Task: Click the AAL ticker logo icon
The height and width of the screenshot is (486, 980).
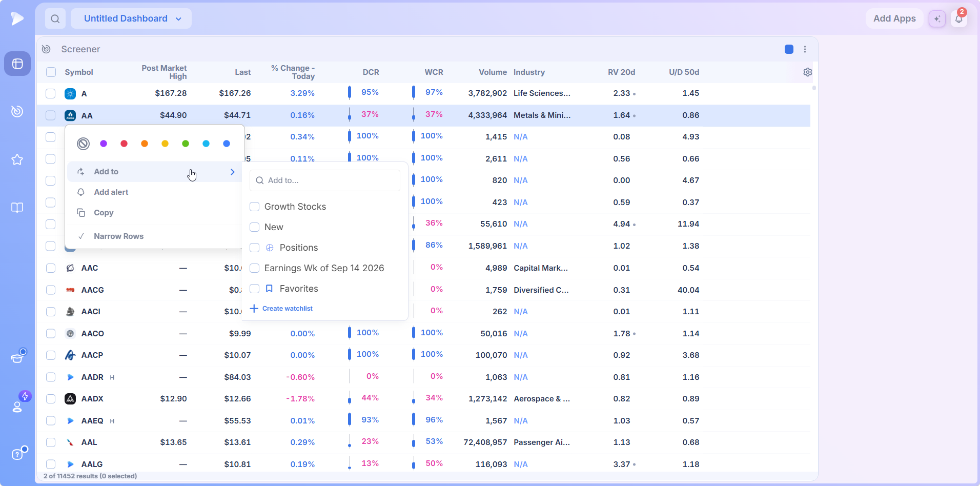Action: 70,442
